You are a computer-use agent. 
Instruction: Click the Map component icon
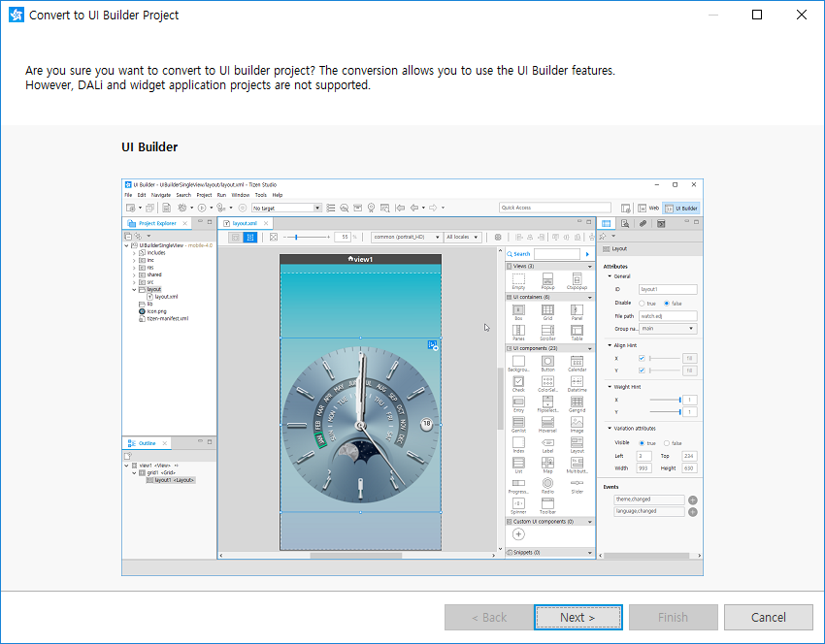[547, 464]
